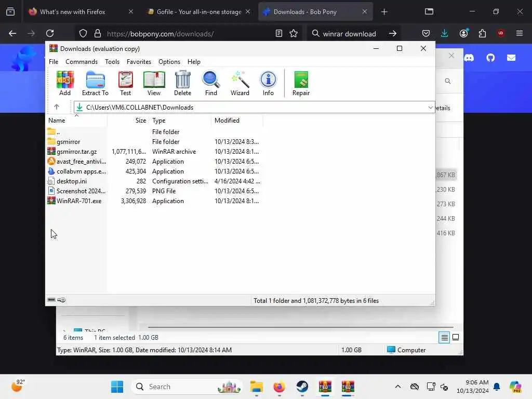Open the Discord icon on Bob Pony site
Image resolution: width=532 pixels, height=399 pixels.
(469, 58)
